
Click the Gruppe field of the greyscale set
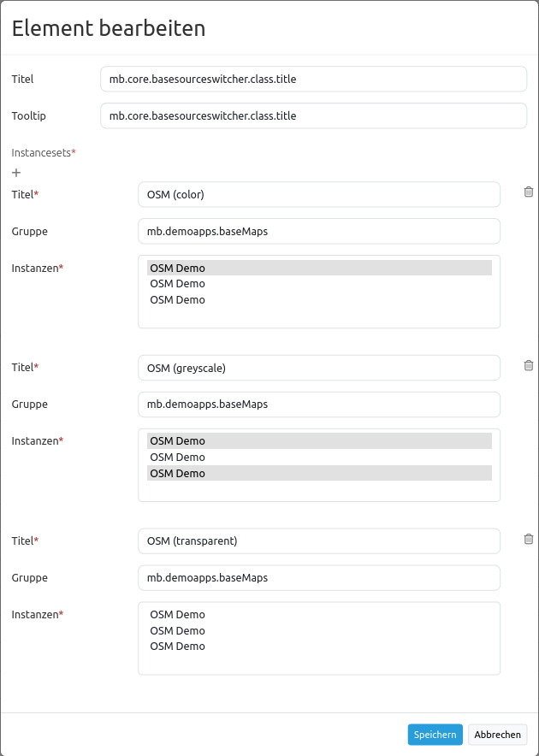(x=318, y=405)
